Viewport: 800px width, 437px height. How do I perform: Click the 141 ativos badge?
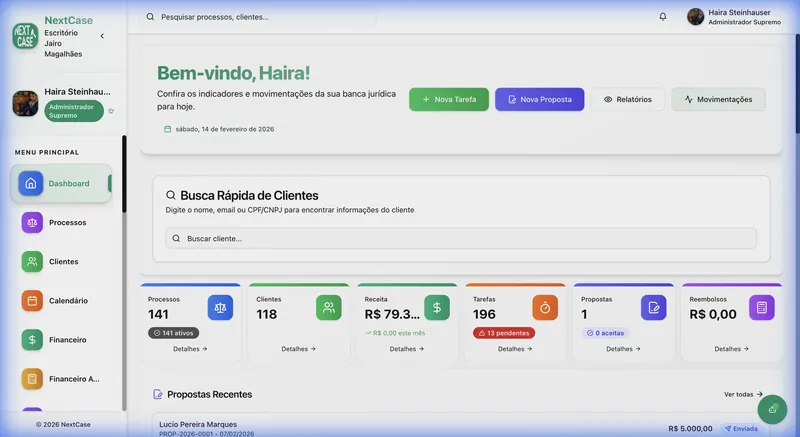pyautogui.click(x=173, y=333)
